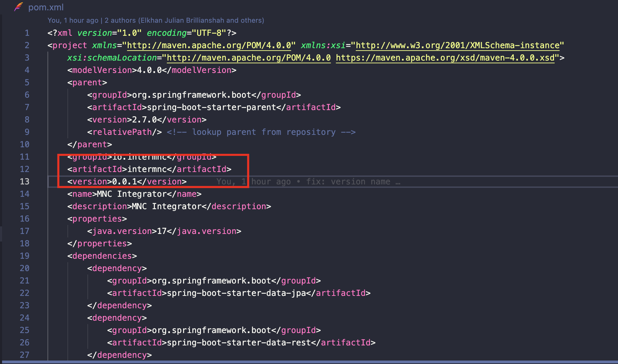Click "MNC Integrator" inside the name tag
This screenshot has width=618, height=364.
[x=132, y=194]
